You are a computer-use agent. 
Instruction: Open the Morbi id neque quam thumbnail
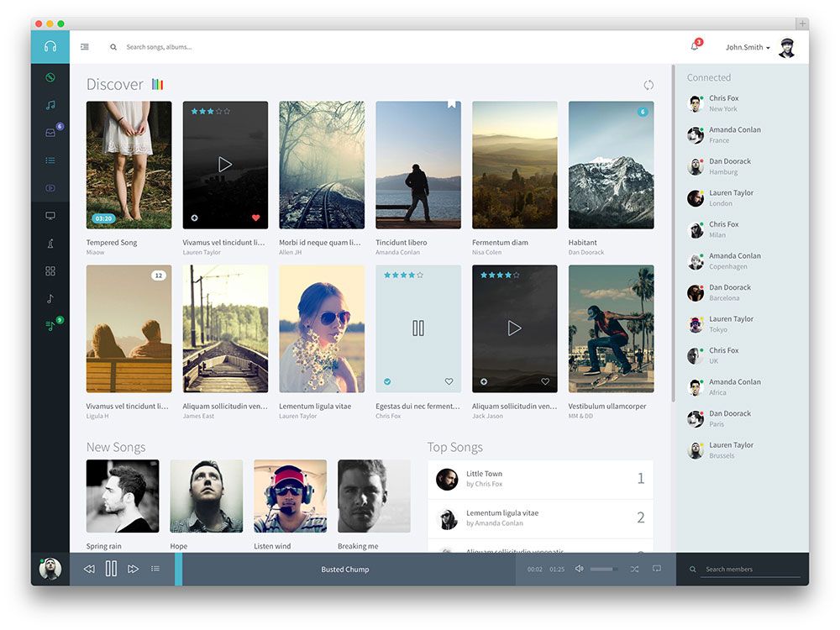322,165
